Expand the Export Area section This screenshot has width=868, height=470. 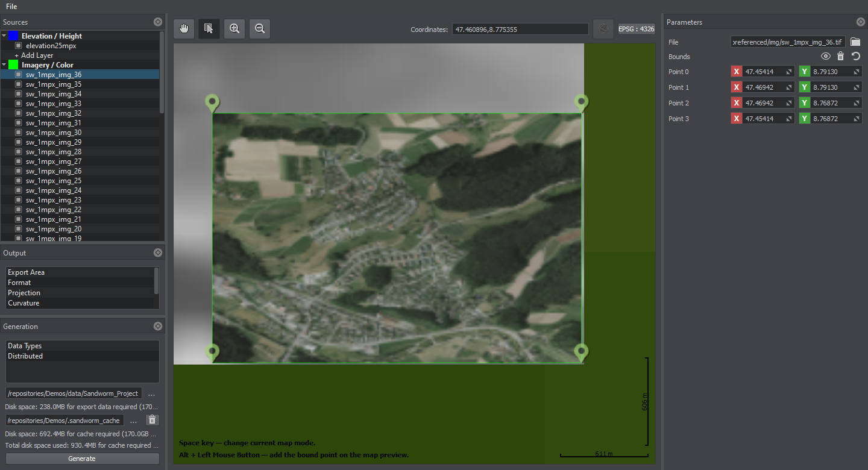pos(80,272)
